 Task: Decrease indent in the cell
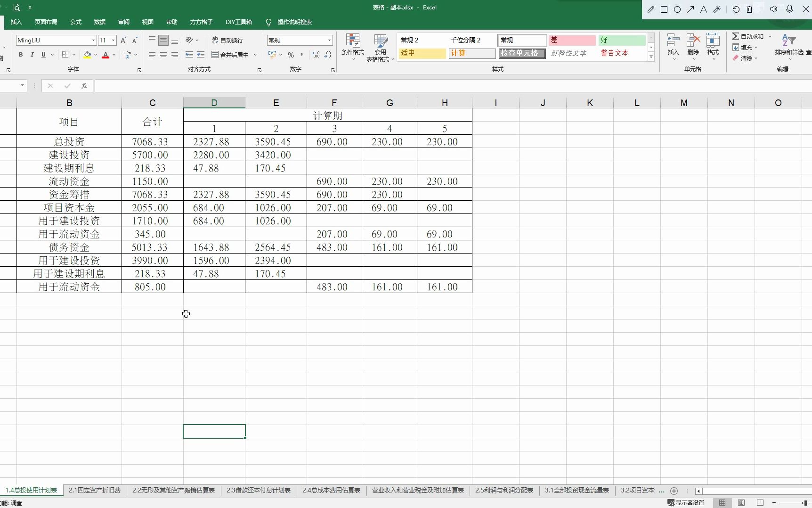[x=189, y=55]
